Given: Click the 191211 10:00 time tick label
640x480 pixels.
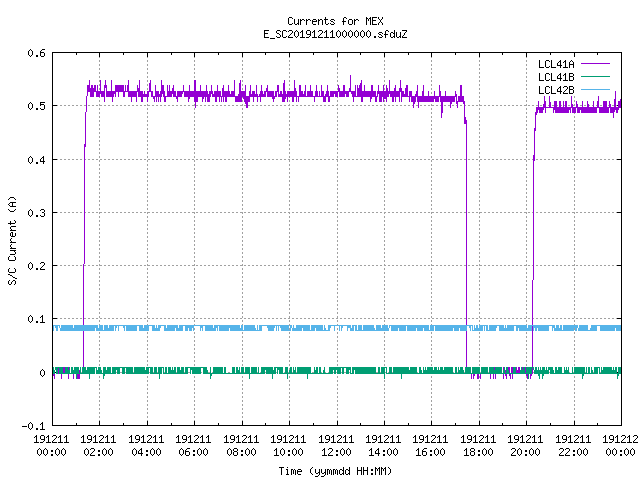Looking at the screenshot, I should pyautogui.click(x=288, y=446).
